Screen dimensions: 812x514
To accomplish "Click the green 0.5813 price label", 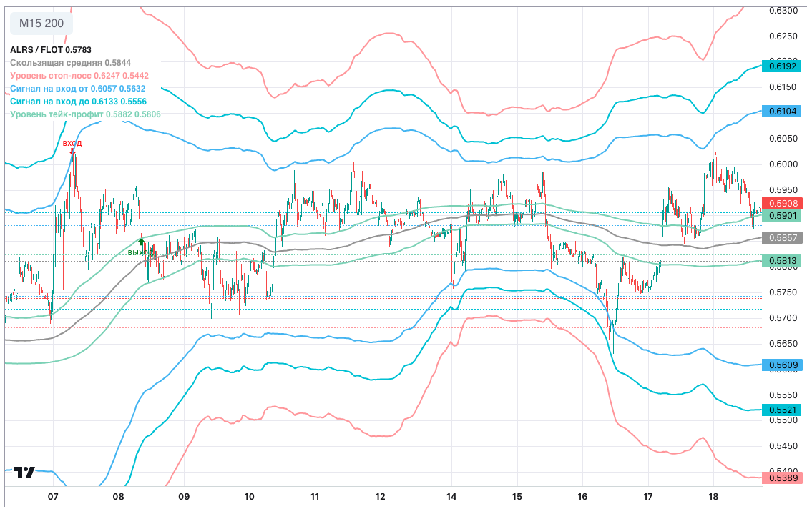I will [x=783, y=261].
